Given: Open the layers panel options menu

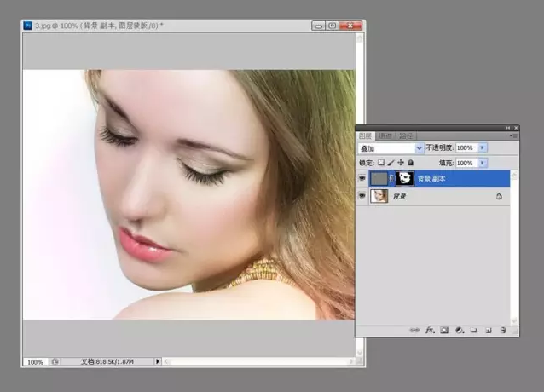Looking at the screenshot, I should tap(513, 135).
